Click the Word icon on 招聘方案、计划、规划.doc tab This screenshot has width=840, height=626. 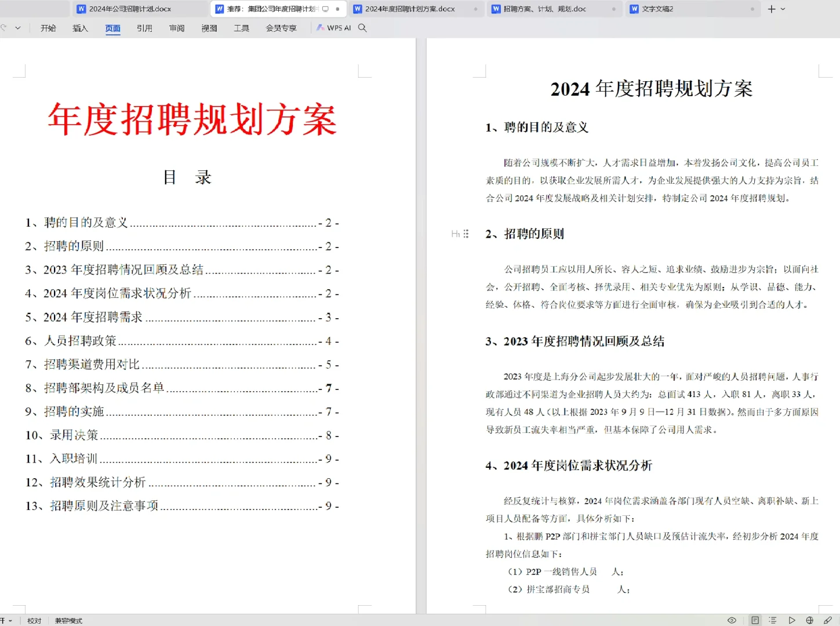(496, 9)
